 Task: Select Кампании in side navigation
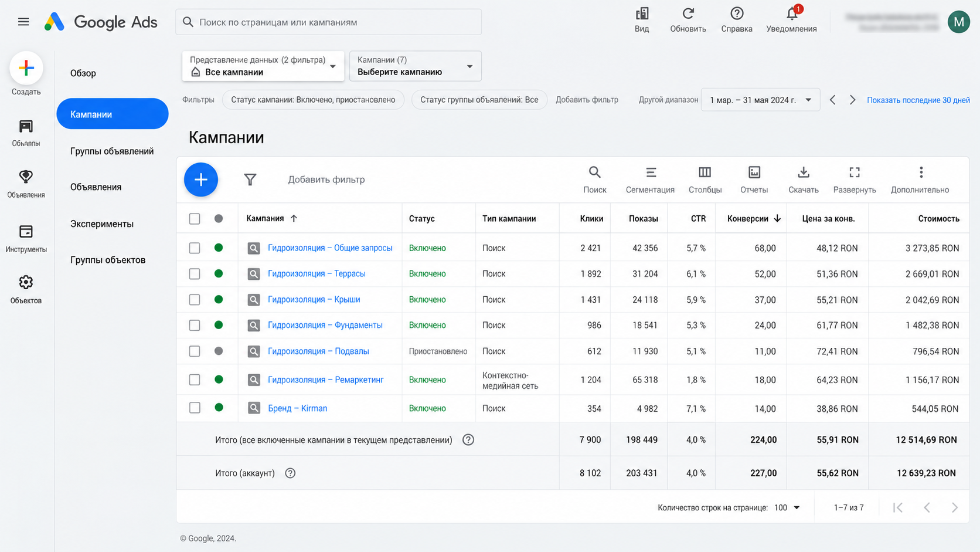113,114
